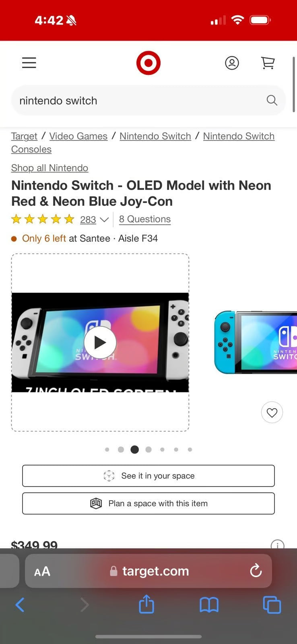Open the Video Games breadcrumb
The image size is (297, 644).
click(x=78, y=136)
